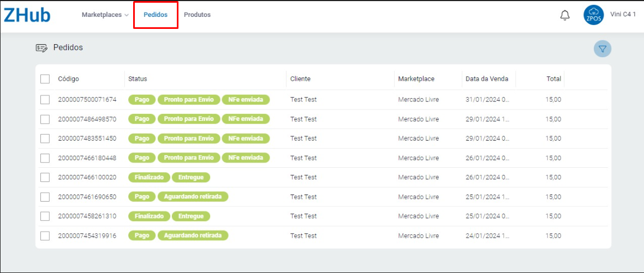Sort by the Código column header
This screenshot has height=273, width=644.
pos(69,79)
